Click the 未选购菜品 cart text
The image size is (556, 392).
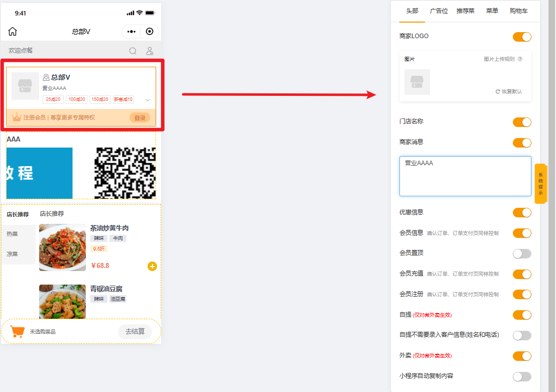tap(43, 332)
